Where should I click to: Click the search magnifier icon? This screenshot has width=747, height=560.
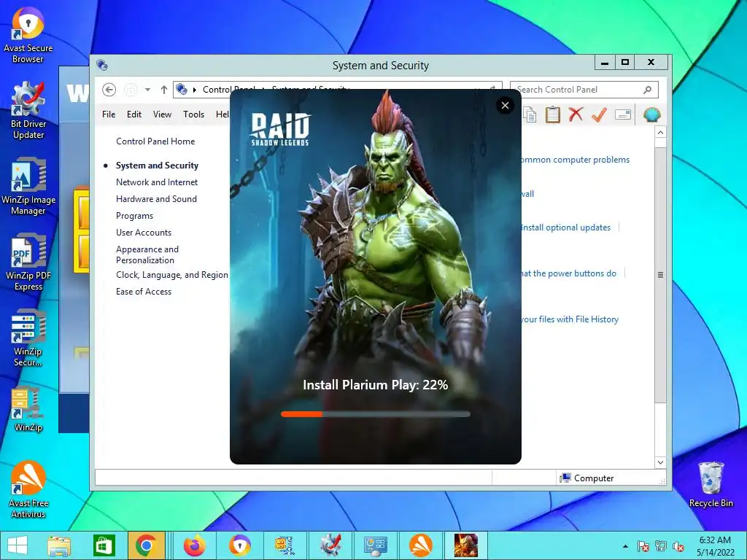(x=648, y=90)
